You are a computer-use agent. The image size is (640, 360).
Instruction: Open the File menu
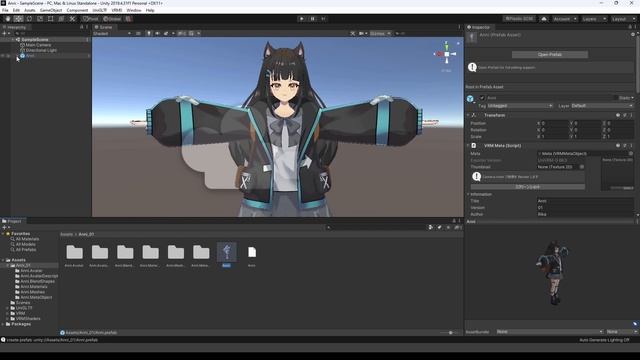(5, 10)
